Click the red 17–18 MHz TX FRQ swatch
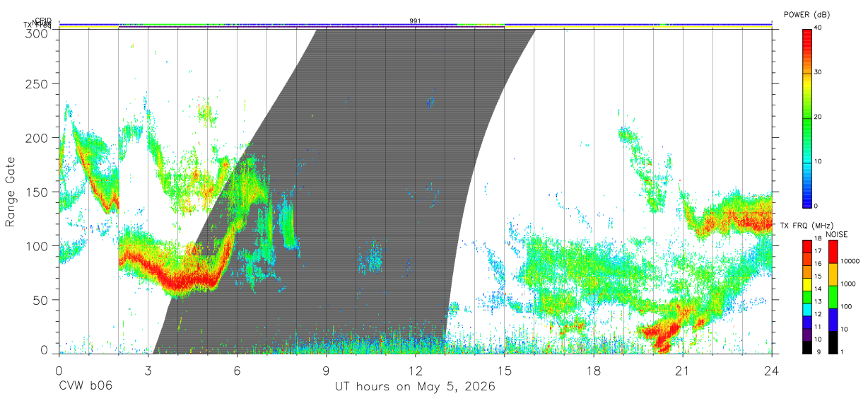 point(807,247)
